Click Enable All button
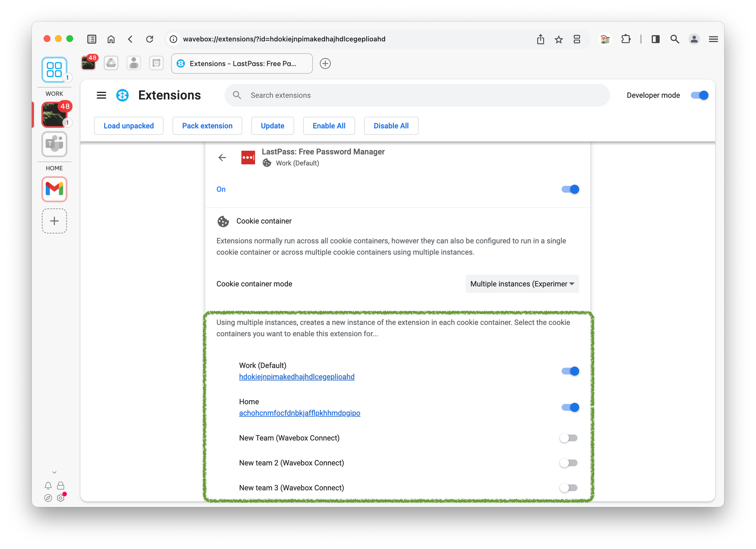This screenshot has height=549, width=756. point(329,125)
